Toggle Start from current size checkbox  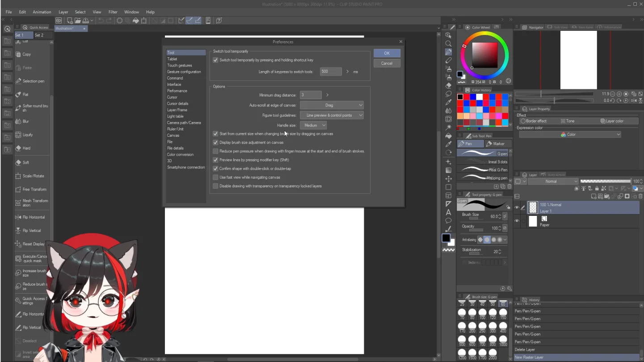coord(215,134)
